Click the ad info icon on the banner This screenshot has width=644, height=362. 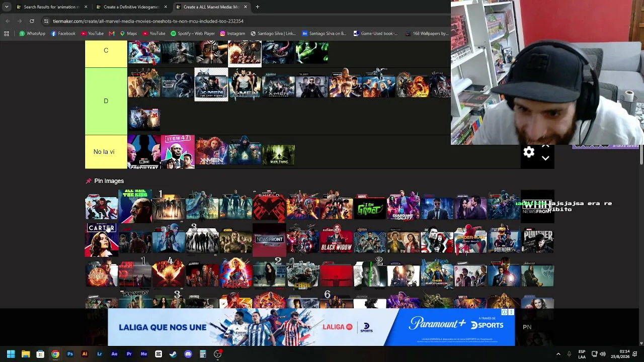pos(505,312)
